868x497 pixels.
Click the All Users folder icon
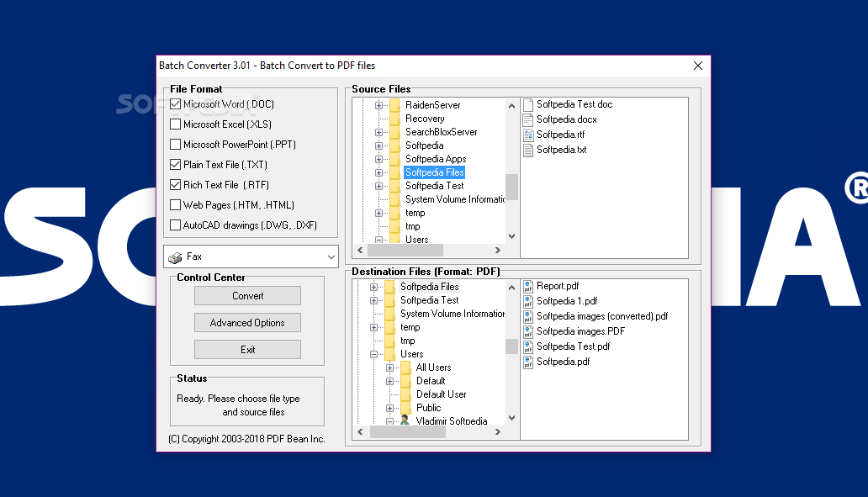pos(405,367)
